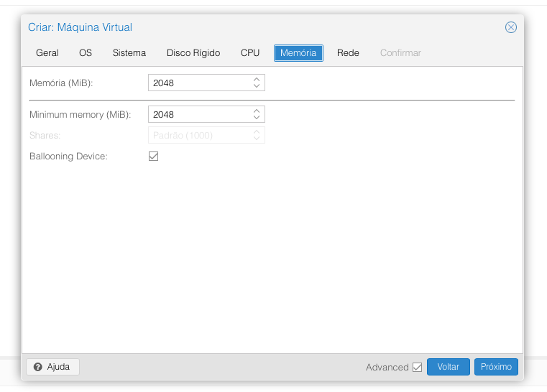This screenshot has width=547, height=392.
Task: Open the CPU tab
Action: (250, 53)
